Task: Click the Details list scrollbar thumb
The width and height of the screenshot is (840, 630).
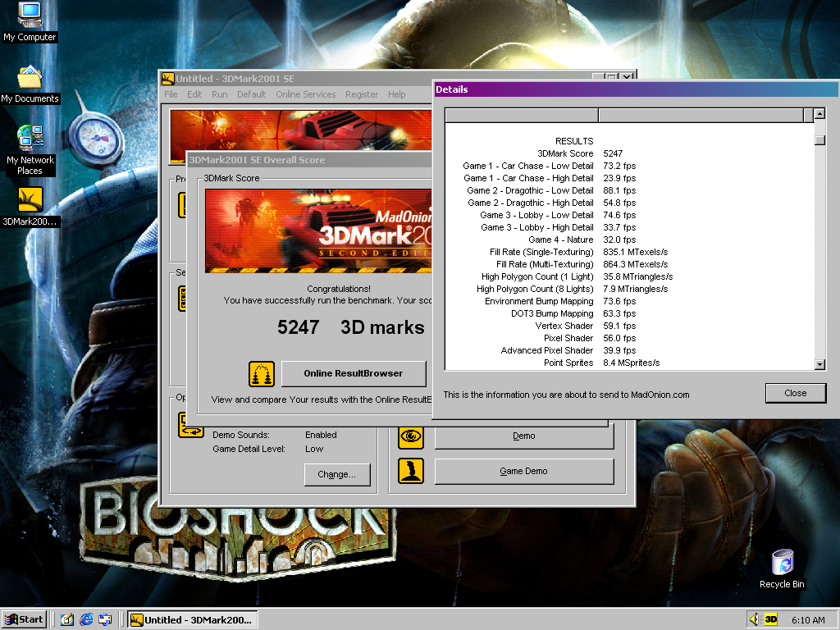Action: click(819, 139)
